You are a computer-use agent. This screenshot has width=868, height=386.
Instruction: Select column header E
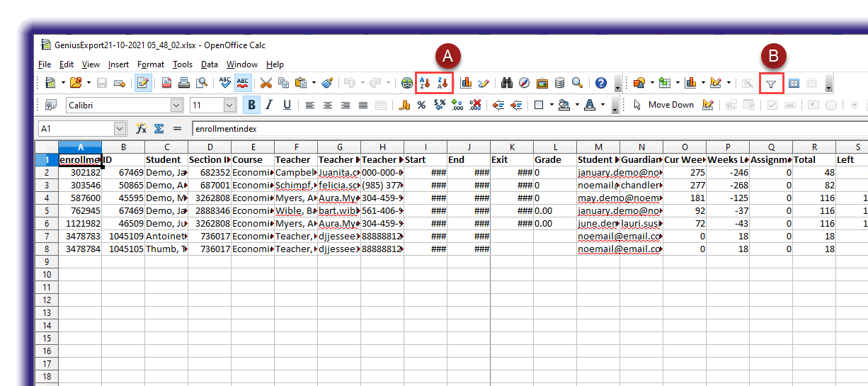[252, 147]
